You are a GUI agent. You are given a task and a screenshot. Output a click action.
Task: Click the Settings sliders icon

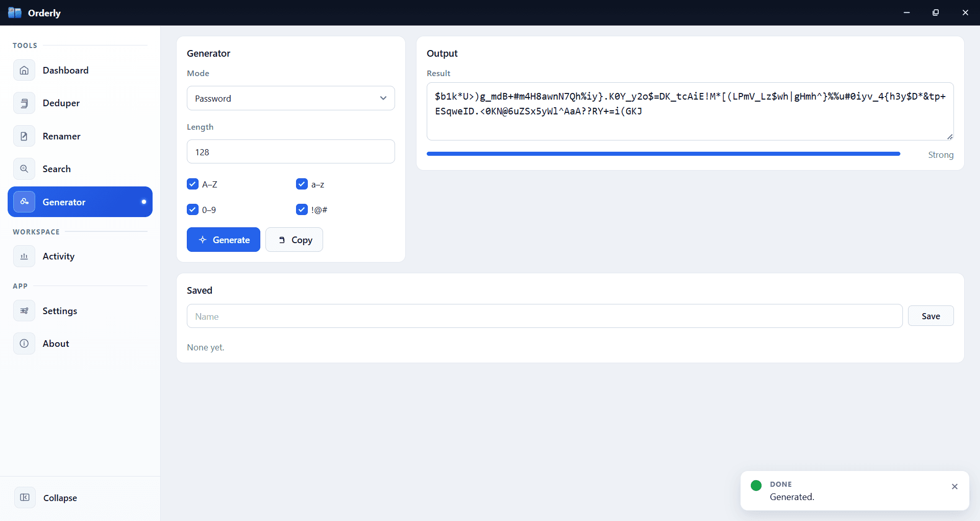point(24,311)
